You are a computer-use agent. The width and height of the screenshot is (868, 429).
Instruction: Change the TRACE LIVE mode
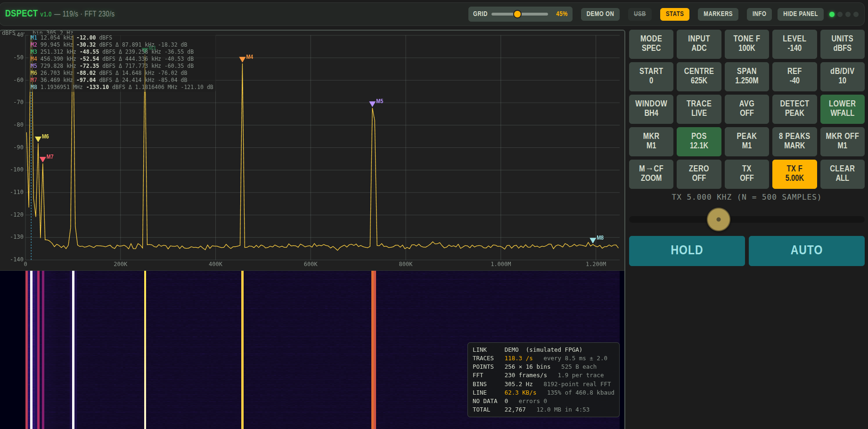[699, 109]
